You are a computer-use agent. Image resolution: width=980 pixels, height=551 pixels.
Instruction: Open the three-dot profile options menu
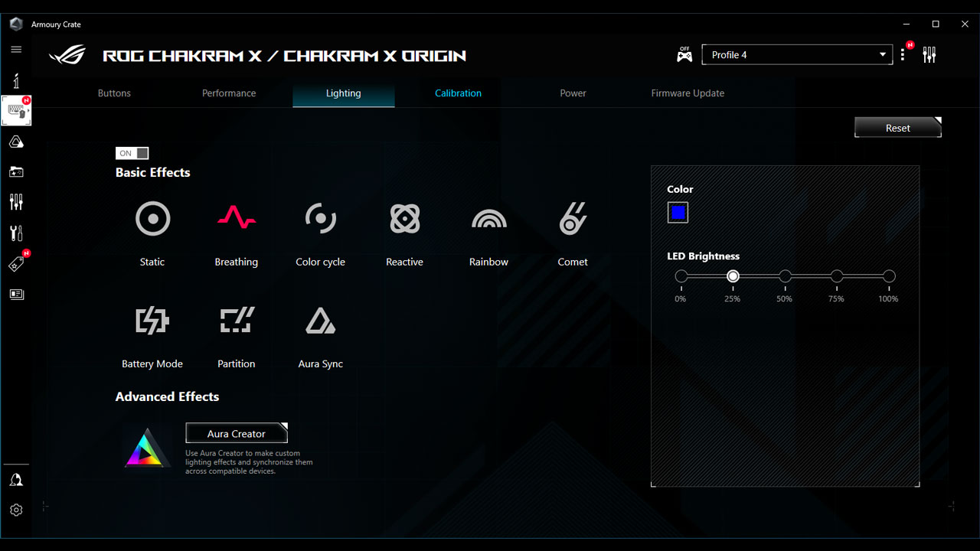point(903,55)
